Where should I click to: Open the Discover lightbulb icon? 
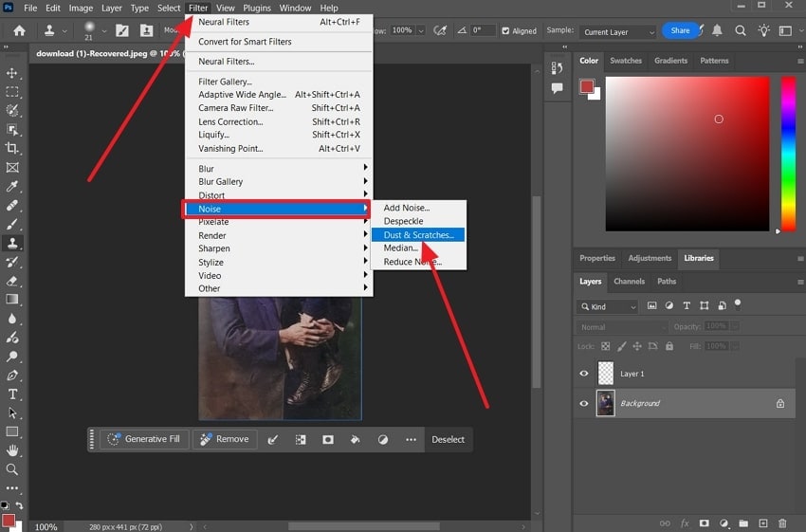tap(764, 31)
